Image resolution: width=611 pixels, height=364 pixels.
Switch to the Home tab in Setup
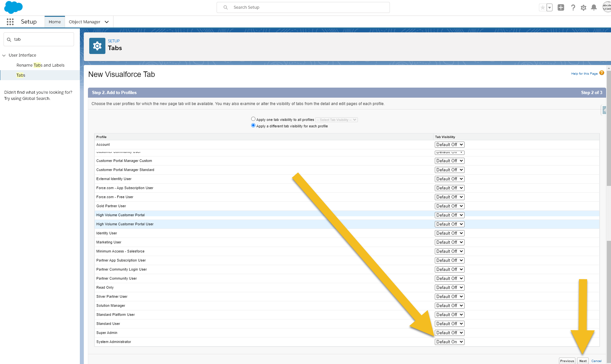pyautogui.click(x=55, y=22)
